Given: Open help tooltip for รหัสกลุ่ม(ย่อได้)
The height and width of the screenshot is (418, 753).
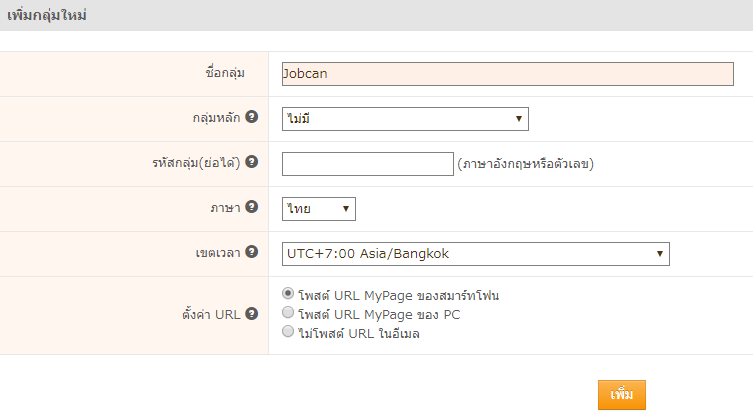Looking at the screenshot, I should [252, 162].
